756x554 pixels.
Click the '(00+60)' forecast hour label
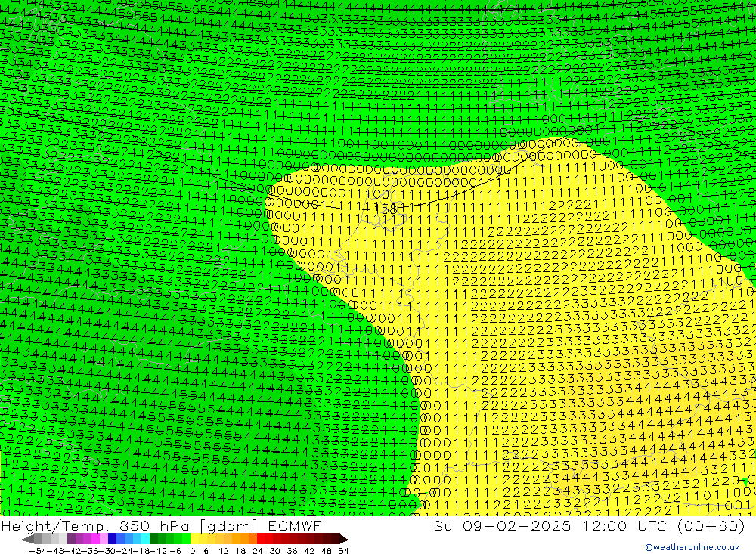pos(711,525)
